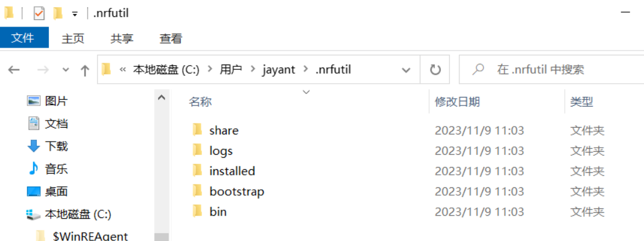Minimize the .nrfutil Explorer window
Screen dimensions: 644x241
(625, 13)
